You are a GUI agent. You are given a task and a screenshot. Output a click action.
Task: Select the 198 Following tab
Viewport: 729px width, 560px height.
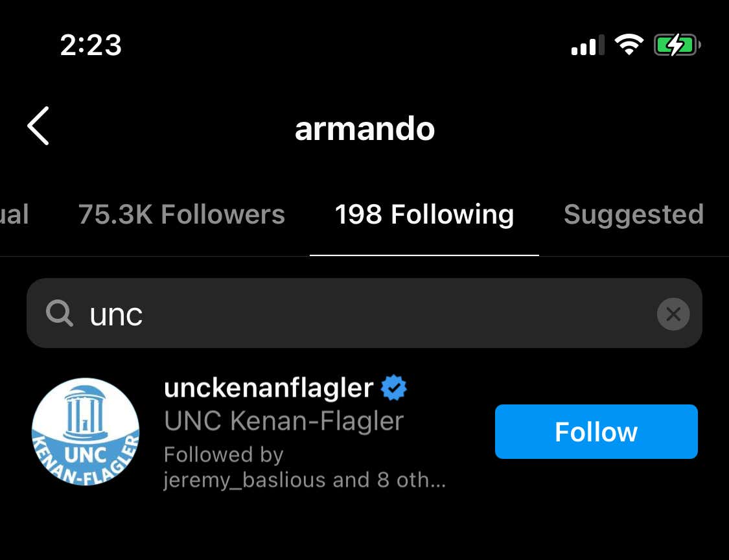coord(424,215)
